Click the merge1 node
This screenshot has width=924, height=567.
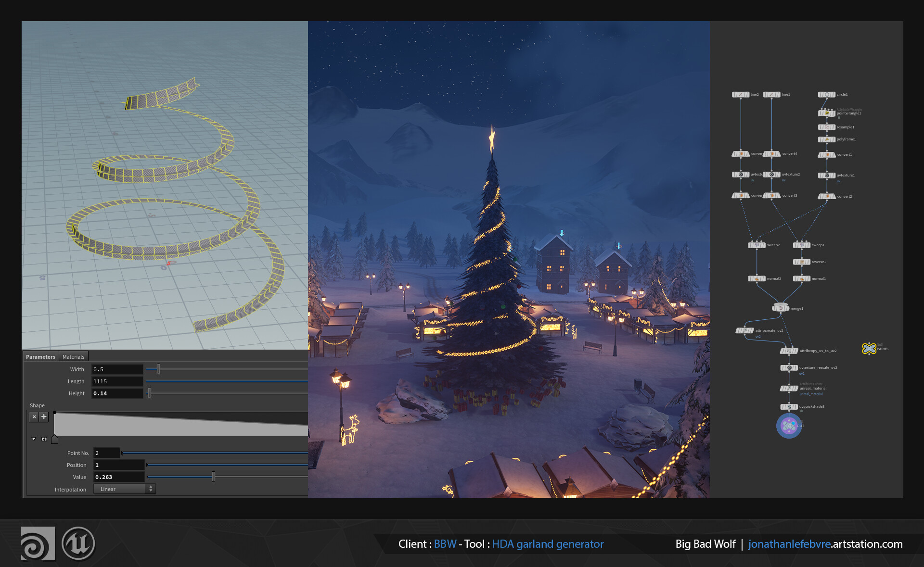click(x=780, y=308)
